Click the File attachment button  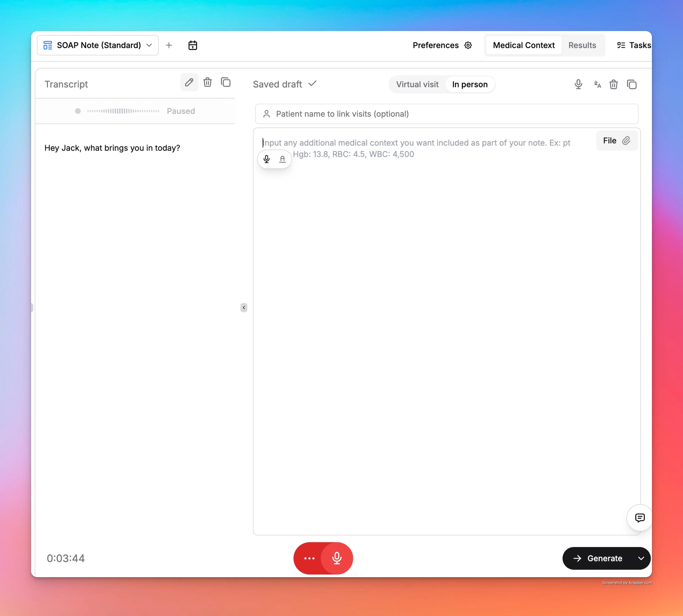pos(617,140)
